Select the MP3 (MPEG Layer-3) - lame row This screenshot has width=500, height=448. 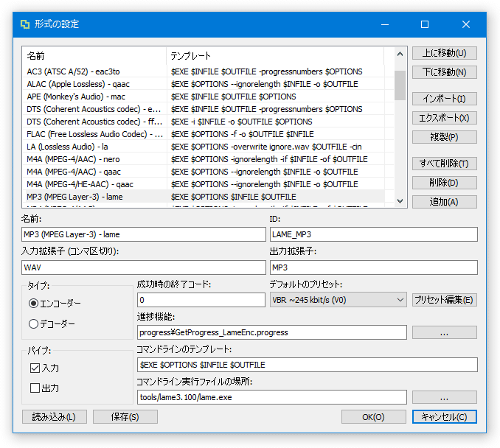204,197
